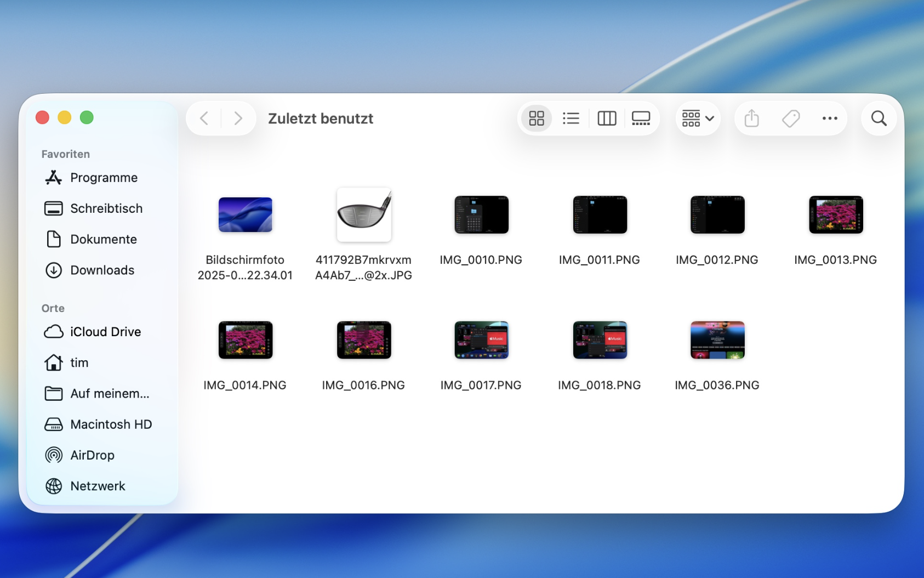Click the search magnifier icon

pyautogui.click(x=879, y=118)
